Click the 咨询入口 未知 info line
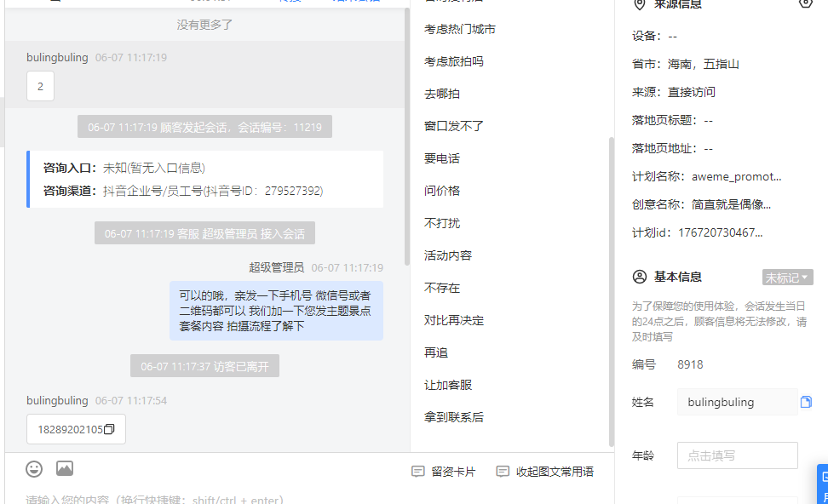This screenshot has height=504, width=828. pos(124,168)
